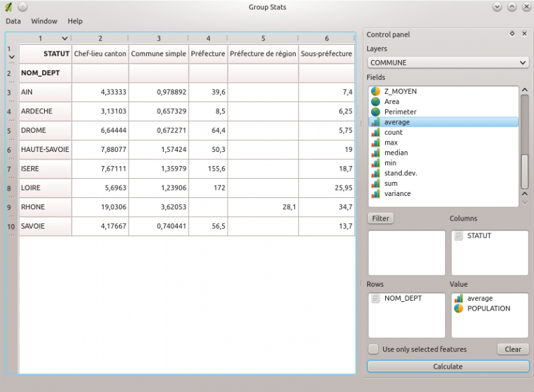Select the count function field

[393, 132]
